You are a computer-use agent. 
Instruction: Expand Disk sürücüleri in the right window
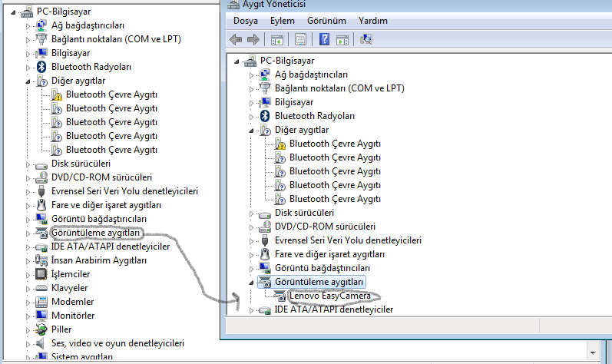click(x=251, y=213)
